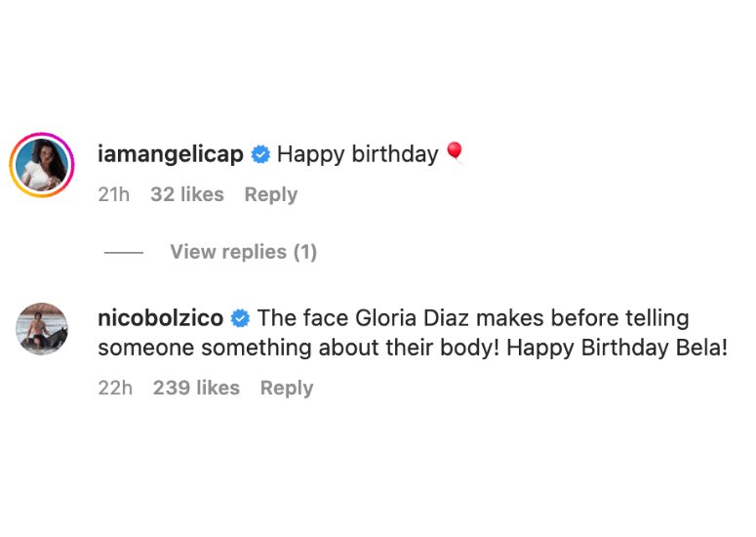Viewport: 756px width, 537px height.
Task: Show the 239 likes list
Action: pos(196,388)
